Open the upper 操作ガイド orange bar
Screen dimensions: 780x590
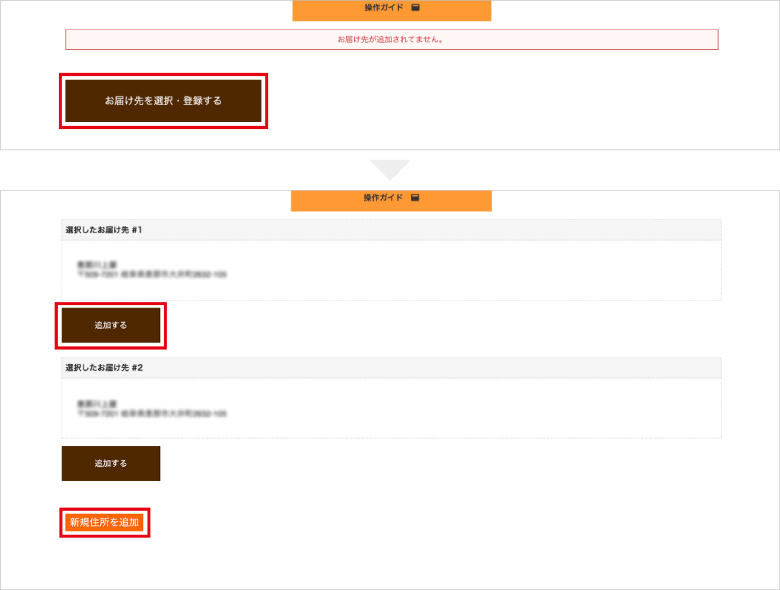pos(391,10)
